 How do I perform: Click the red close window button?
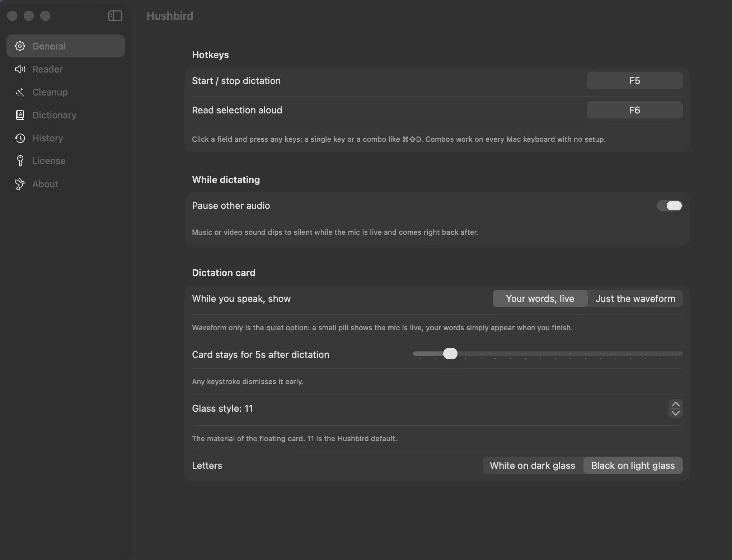(12, 16)
